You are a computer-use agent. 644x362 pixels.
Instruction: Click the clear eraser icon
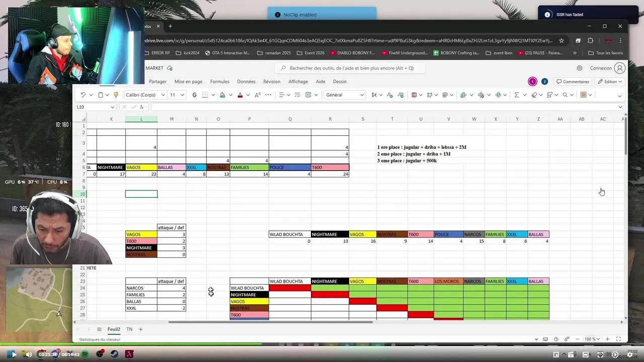coord(534,95)
